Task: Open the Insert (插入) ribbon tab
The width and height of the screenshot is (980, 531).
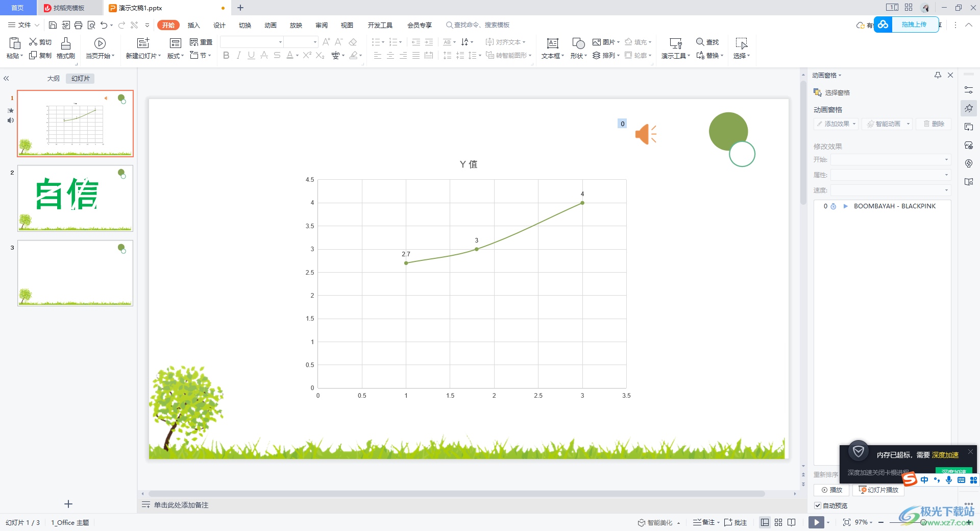Action: point(193,25)
